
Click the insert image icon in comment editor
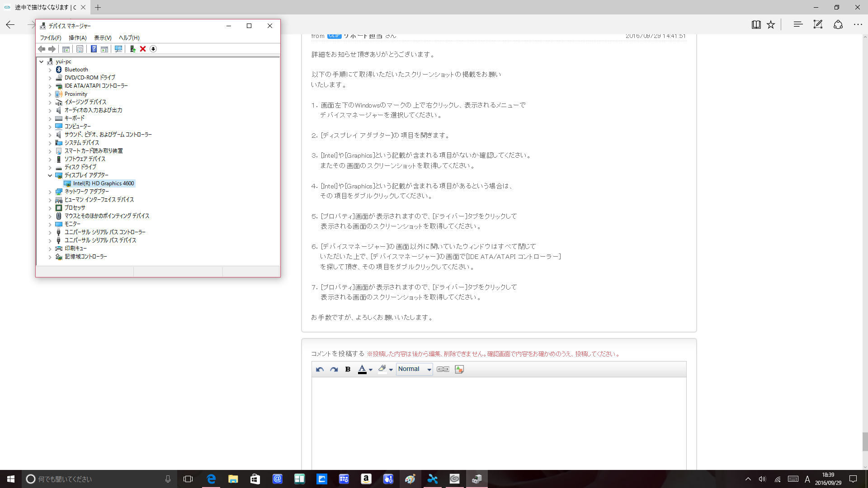tap(459, 369)
